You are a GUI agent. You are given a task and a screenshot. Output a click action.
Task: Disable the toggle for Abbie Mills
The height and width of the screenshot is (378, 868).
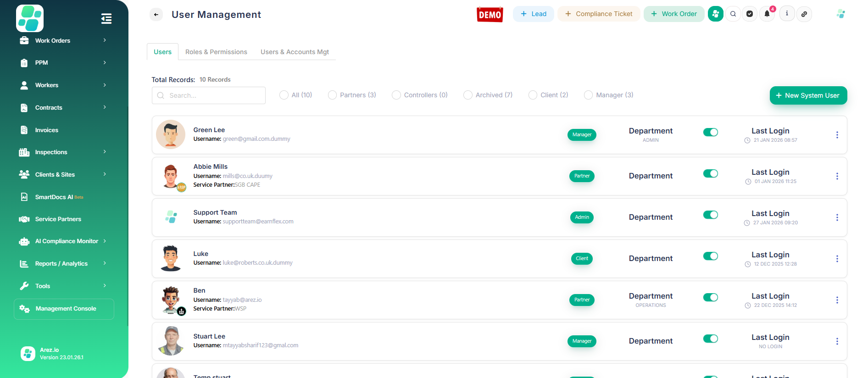pyautogui.click(x=710, y=173)
